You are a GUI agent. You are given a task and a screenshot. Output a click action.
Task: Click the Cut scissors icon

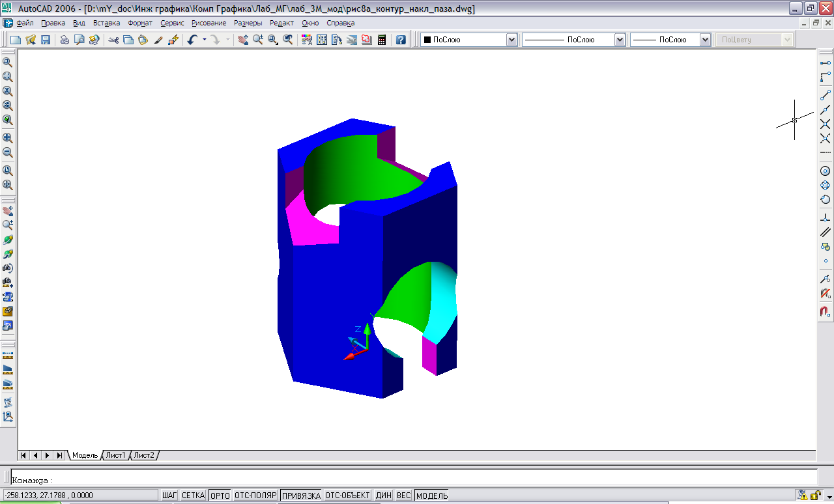pyautogui.click(x=113, y=40)
